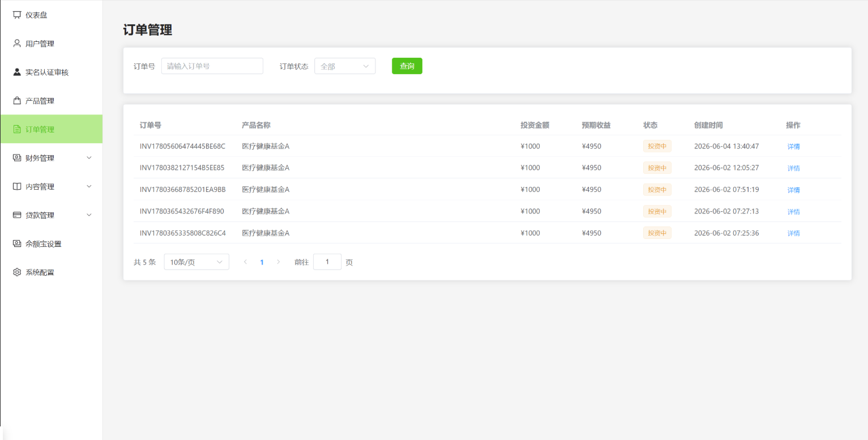Click page number 1 in pagination
The width and height of the screenshot is (868, 440).
[262, 262]
